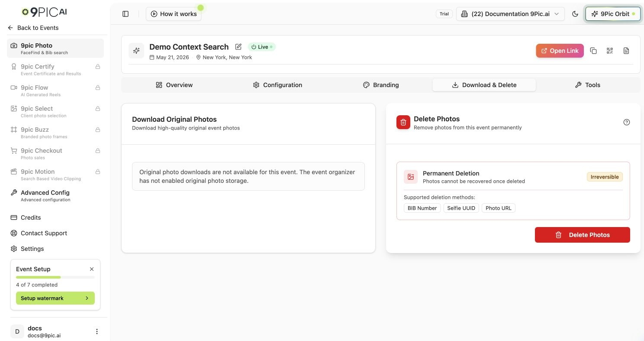Click the Event Setup progress bar
Image resolution: width=644 pixels, height=341 pixels.
click(x=55, y=277)
